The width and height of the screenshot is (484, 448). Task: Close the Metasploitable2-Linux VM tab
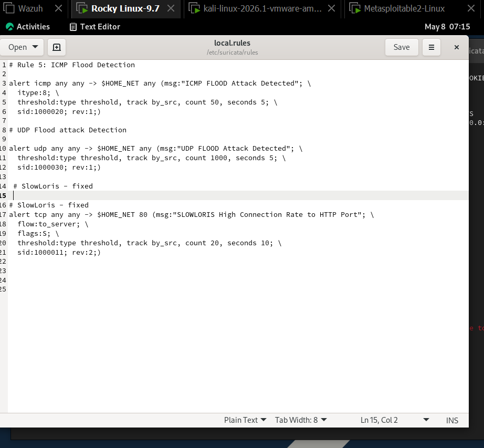pos(471,8)
